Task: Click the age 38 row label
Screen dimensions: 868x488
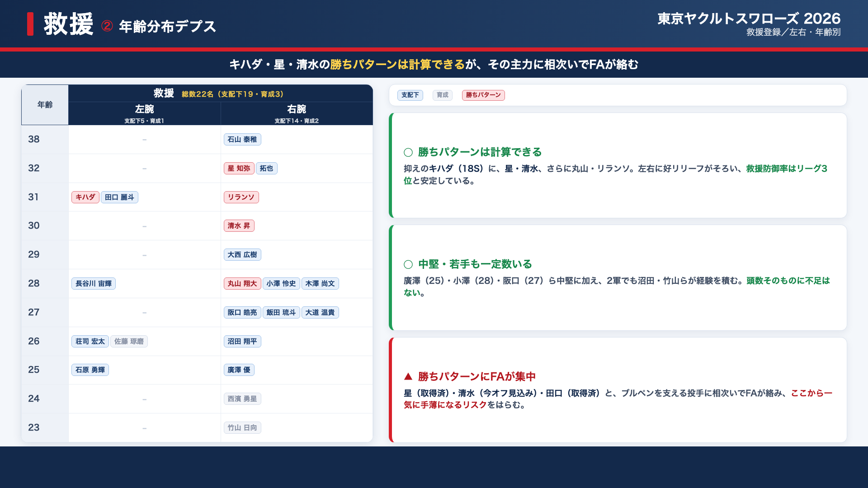Action: (x=34, y=140)
